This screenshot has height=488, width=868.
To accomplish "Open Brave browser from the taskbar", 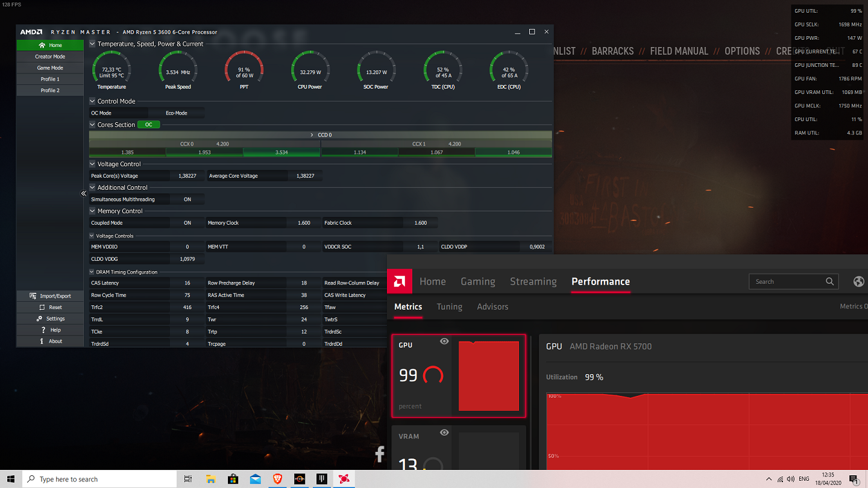I will [x=277, y=479].
